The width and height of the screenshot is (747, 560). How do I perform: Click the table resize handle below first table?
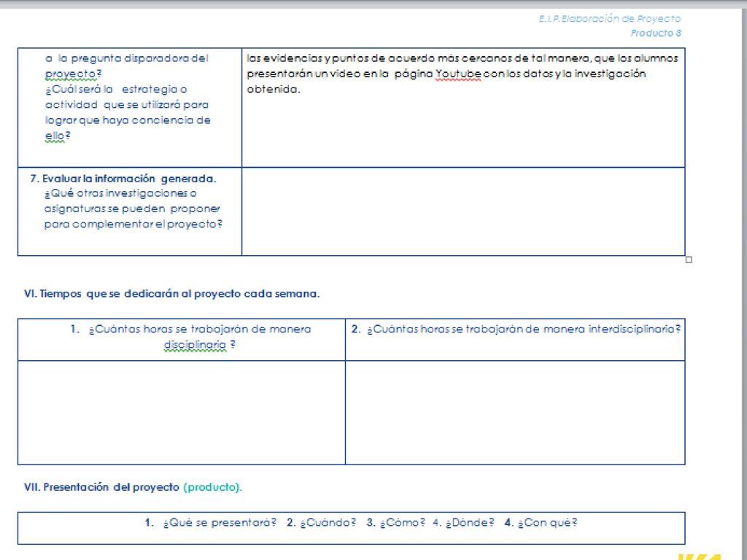689,260
